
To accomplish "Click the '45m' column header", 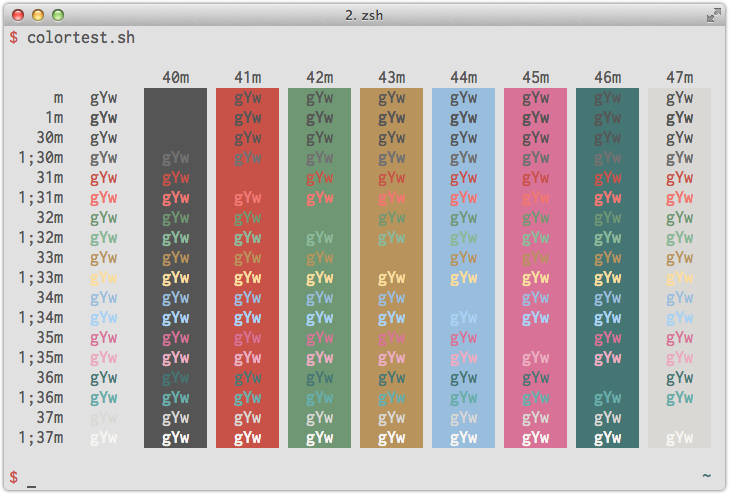I will [x=536, y=77].
